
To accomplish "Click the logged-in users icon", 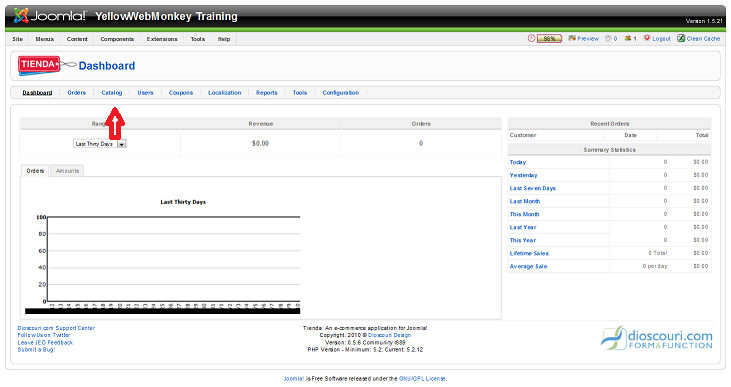I will (628, 38).
